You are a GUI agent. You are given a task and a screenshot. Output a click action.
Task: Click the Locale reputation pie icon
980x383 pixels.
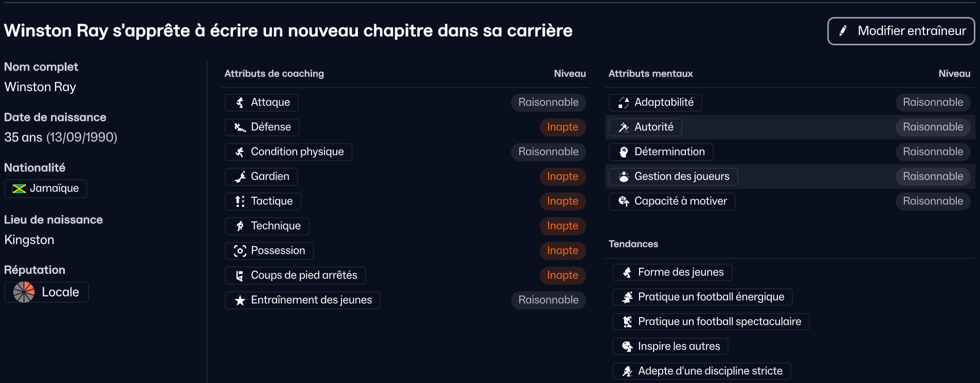[24, 292]
